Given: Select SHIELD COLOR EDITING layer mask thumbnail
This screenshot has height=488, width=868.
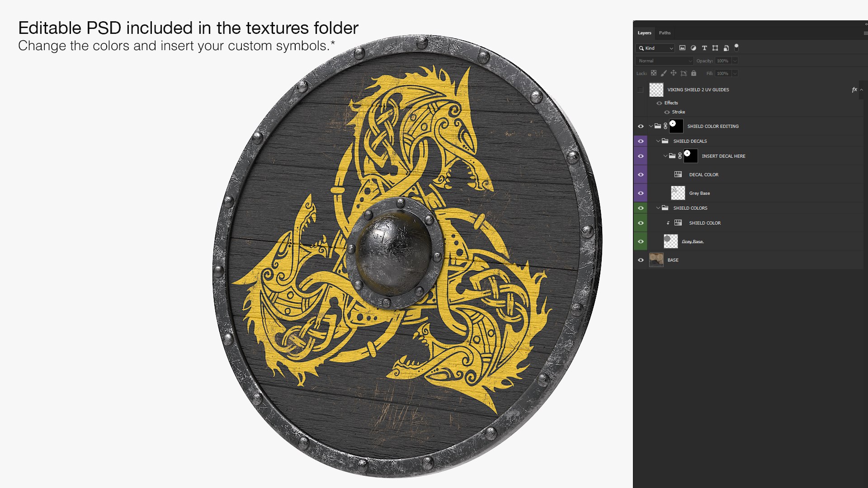Looking at the screenshot, I should [x=676, y=126].
